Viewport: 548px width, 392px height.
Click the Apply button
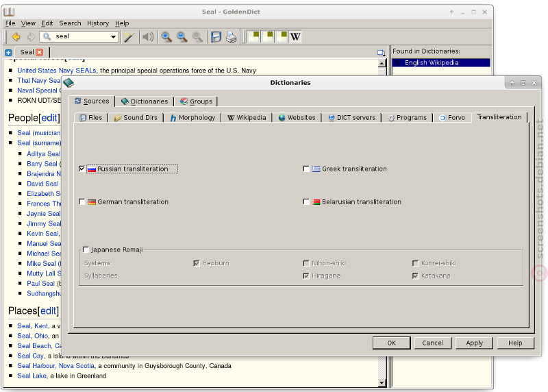point(474,343)
